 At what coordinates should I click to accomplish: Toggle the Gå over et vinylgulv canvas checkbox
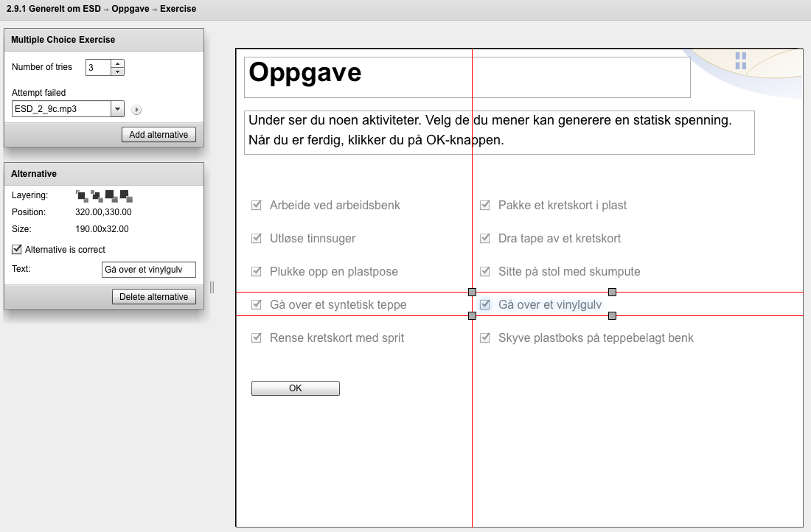coord(485,304)
